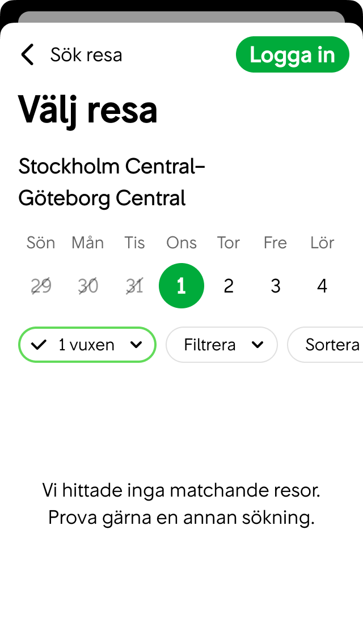Select Thursday date 2

tap(228, 286)
